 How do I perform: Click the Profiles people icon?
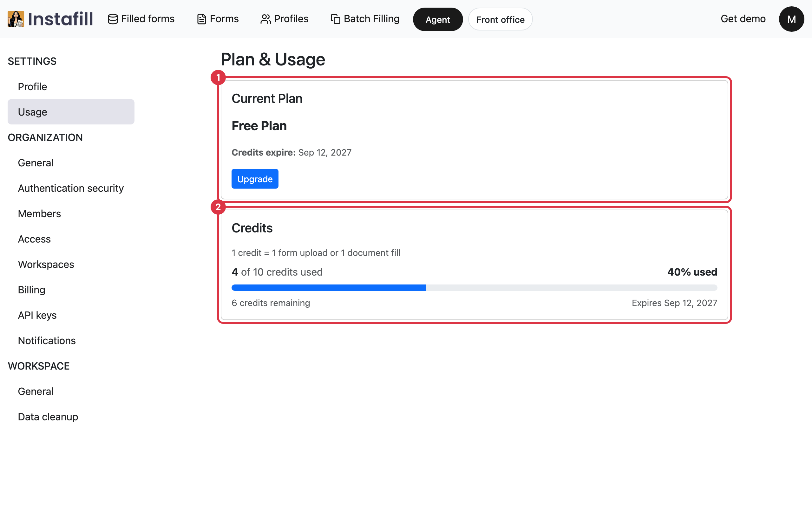(x=265, y=19)
